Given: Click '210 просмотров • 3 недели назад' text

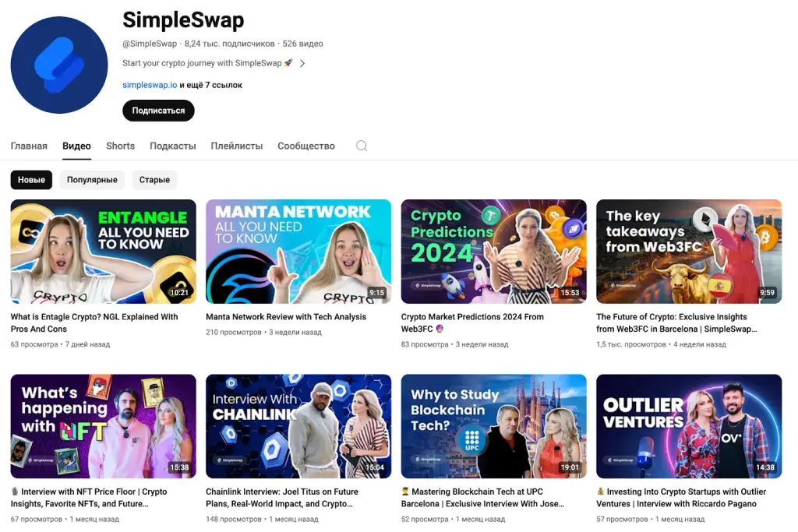Looking at the screenshot, I should (x=263, y=332).
